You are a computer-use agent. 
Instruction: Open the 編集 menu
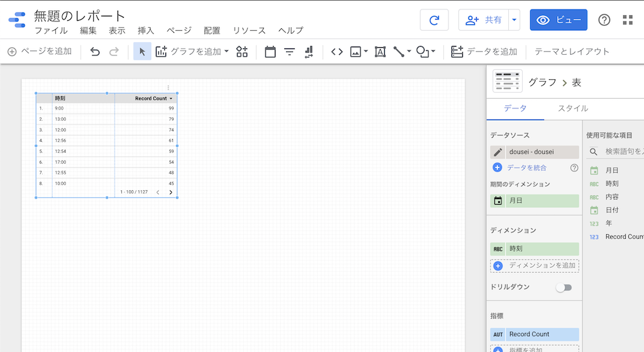(88, 30)
